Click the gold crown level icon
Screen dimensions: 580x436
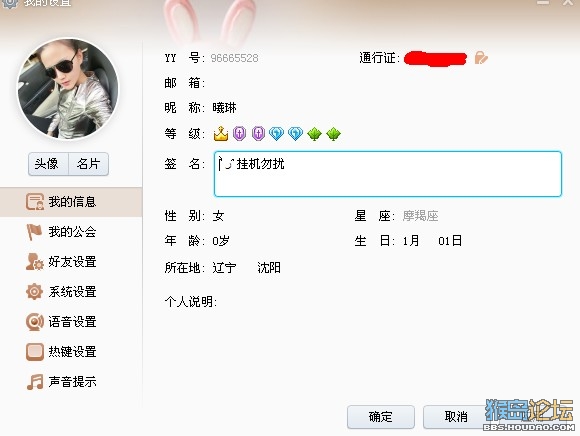pyautogui.click(x=221, y=133)
